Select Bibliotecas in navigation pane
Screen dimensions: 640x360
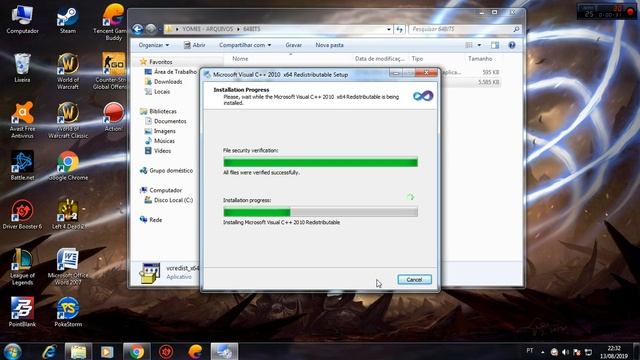pyautogui.click(x=158, y=111)
